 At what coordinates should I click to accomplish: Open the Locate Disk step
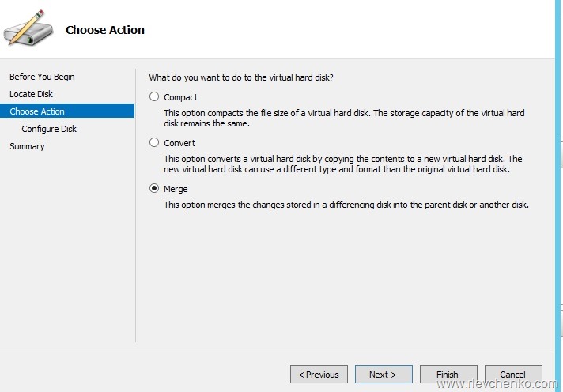point(32,94)
